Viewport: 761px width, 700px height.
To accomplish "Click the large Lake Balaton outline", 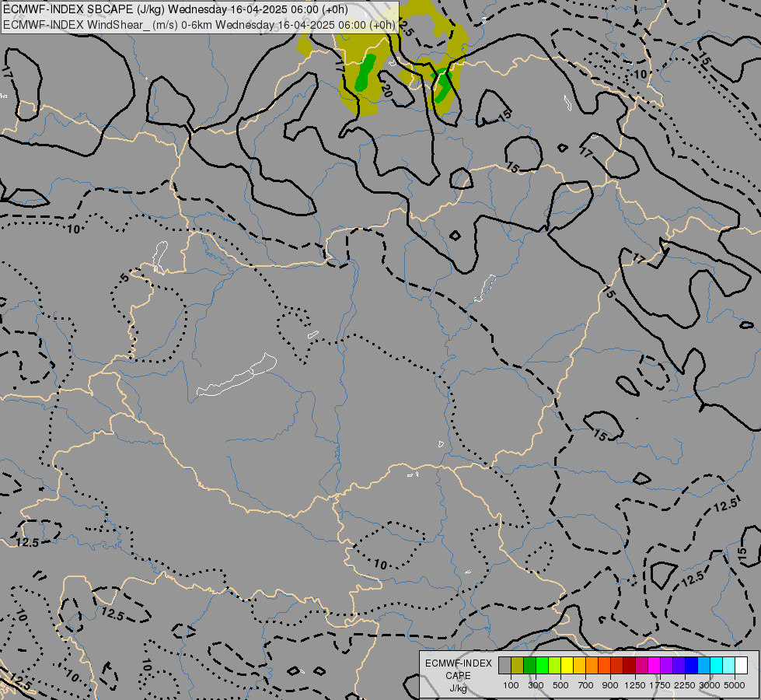I will (x=237, y=375).
